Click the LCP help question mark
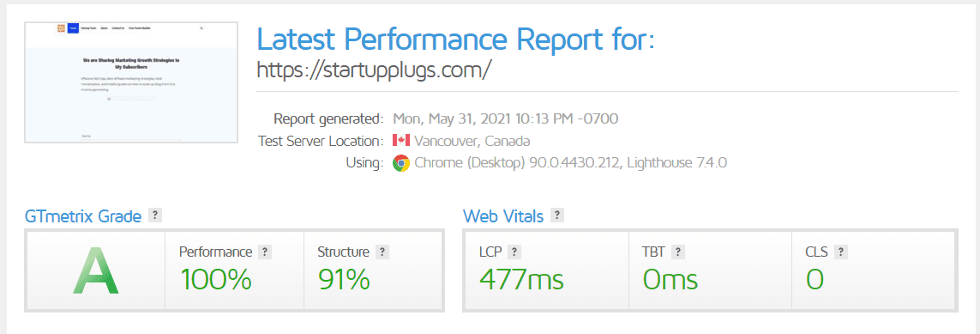980x334 pixels. (x=514, y=252)
